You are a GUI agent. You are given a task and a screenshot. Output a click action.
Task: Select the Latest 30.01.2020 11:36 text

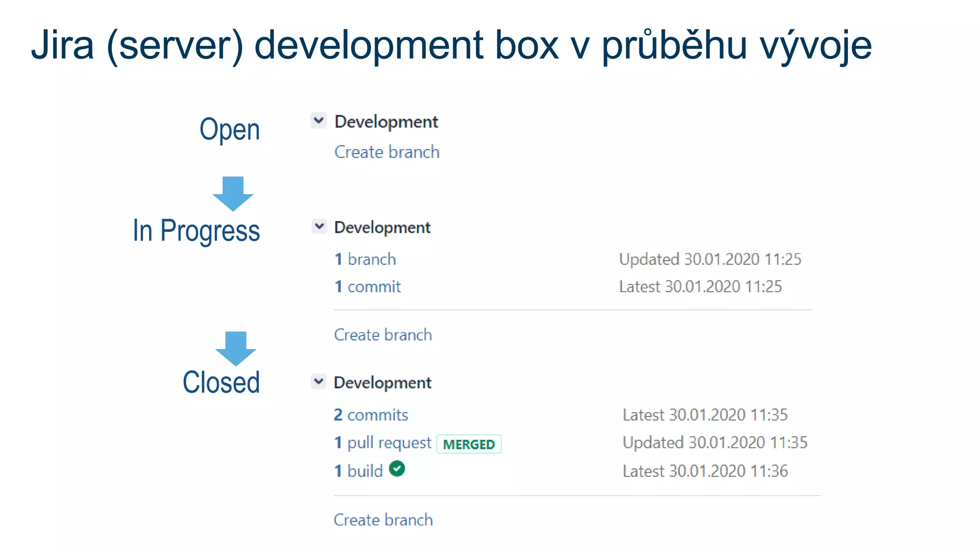coord(705,471)
